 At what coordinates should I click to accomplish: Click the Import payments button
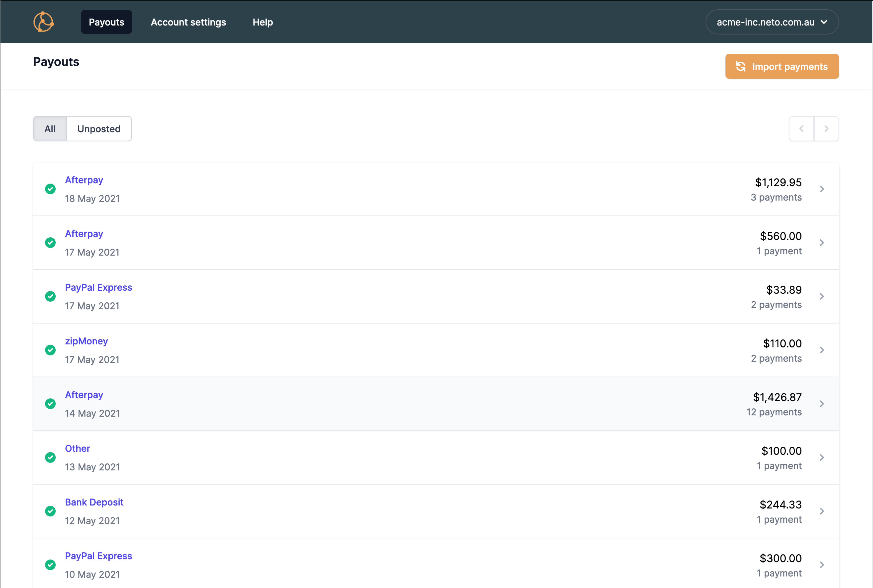click(x=782, y=66)
